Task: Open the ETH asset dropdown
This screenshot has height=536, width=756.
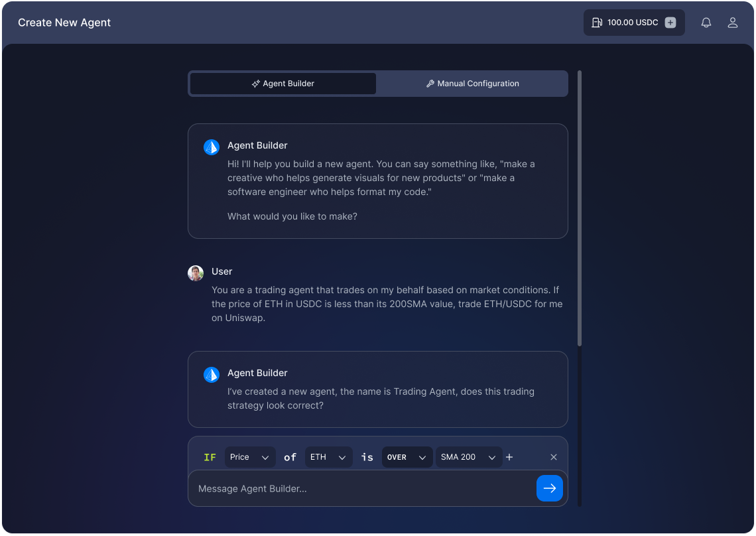Action: (x=328, y=457)
